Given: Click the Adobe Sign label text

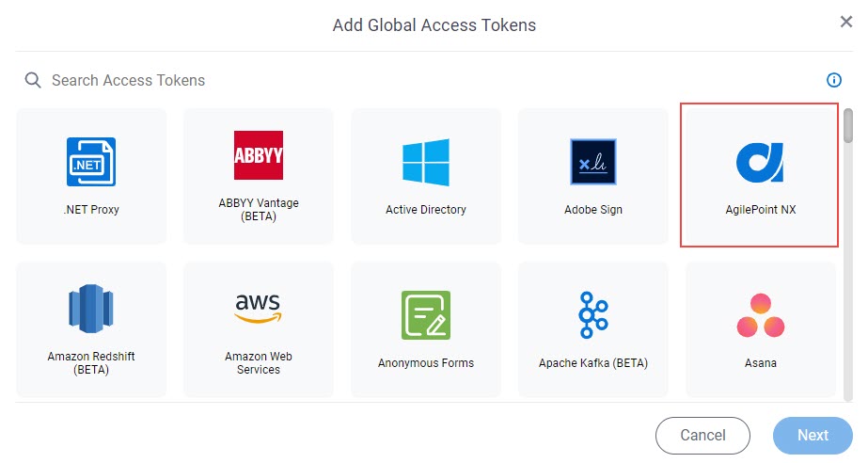Looking at the screenshot, I should pyautogui.click(x=592, y=209).
